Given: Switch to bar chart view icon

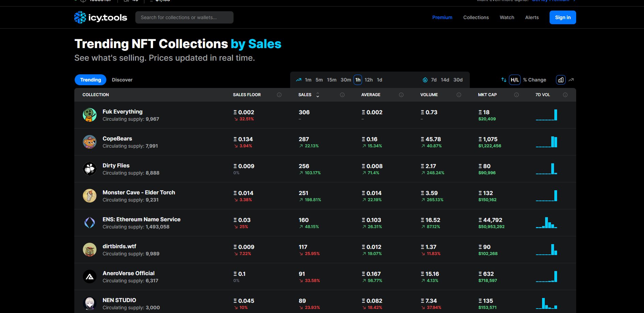Looking at the screenshot, I should click(561, 80).
